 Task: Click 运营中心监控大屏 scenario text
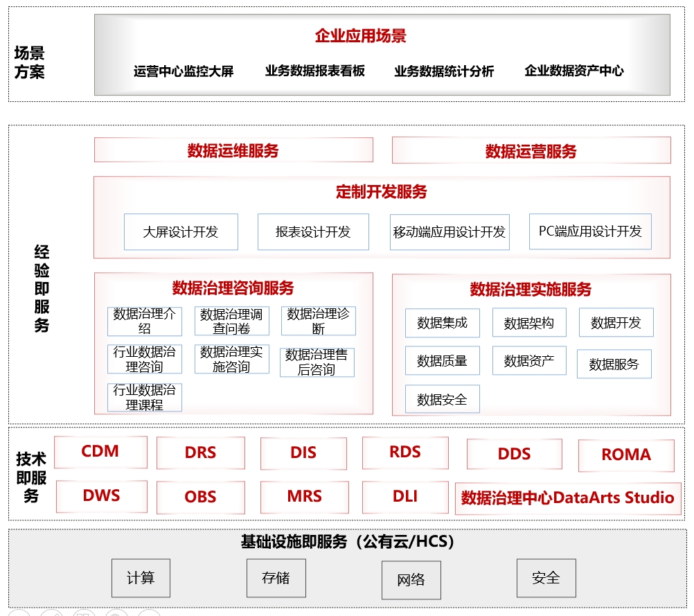[x=184, y=71]
